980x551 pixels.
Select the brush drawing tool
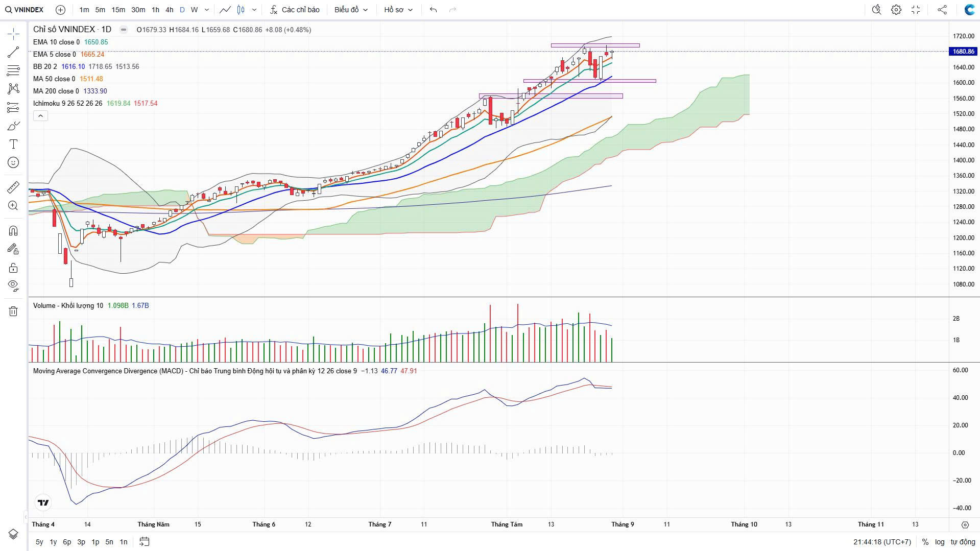[x=13, y=126]
